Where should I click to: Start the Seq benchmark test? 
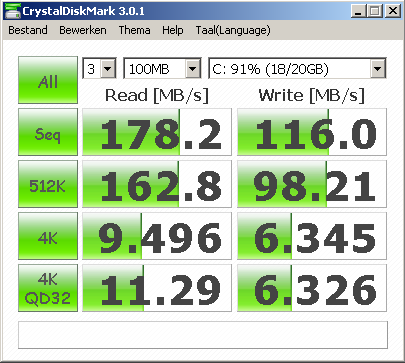48,132
